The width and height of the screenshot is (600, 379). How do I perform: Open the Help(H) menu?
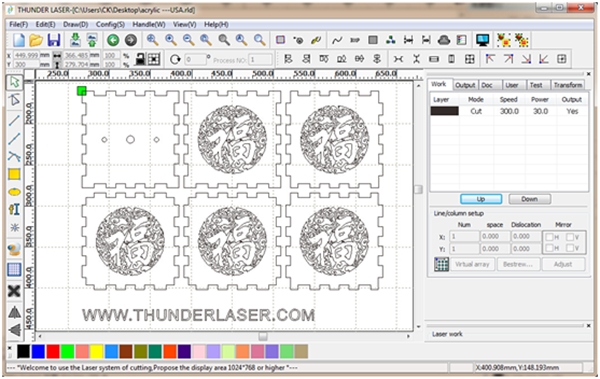[216, 25]
